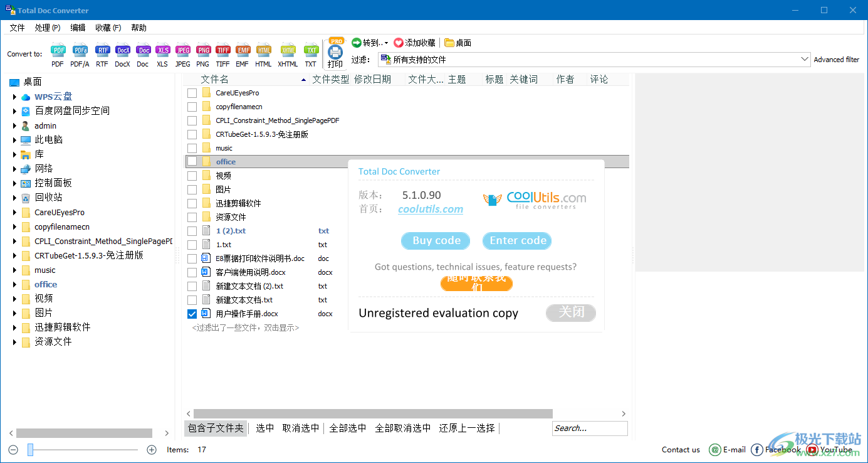Click the Advanced filter link
This screenshot has width=868, height=463.
(x=837, y=60)
